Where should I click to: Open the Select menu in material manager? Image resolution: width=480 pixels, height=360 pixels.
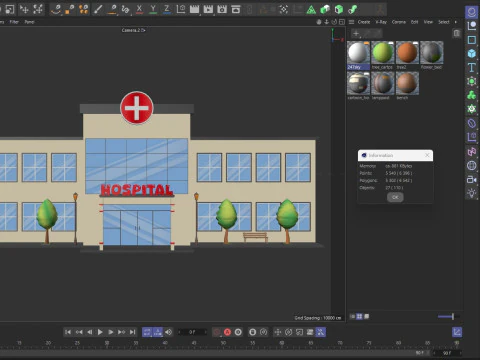tap(444, 22)
